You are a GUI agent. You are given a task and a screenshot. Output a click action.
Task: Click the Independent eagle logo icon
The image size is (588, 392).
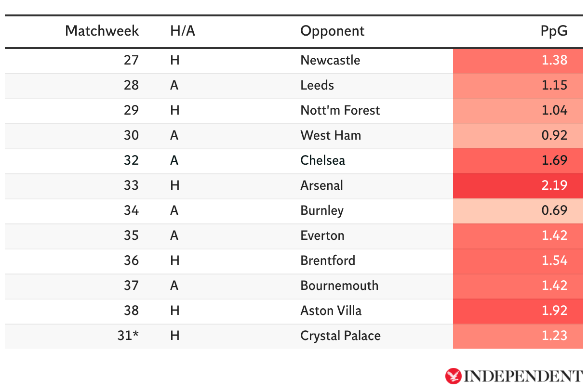coord(454,376)
